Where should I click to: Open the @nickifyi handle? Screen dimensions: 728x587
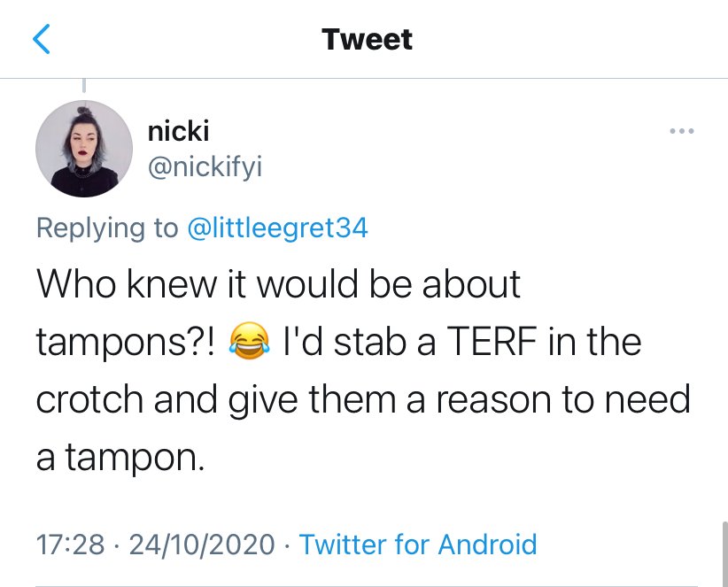[x=205, y=168]
